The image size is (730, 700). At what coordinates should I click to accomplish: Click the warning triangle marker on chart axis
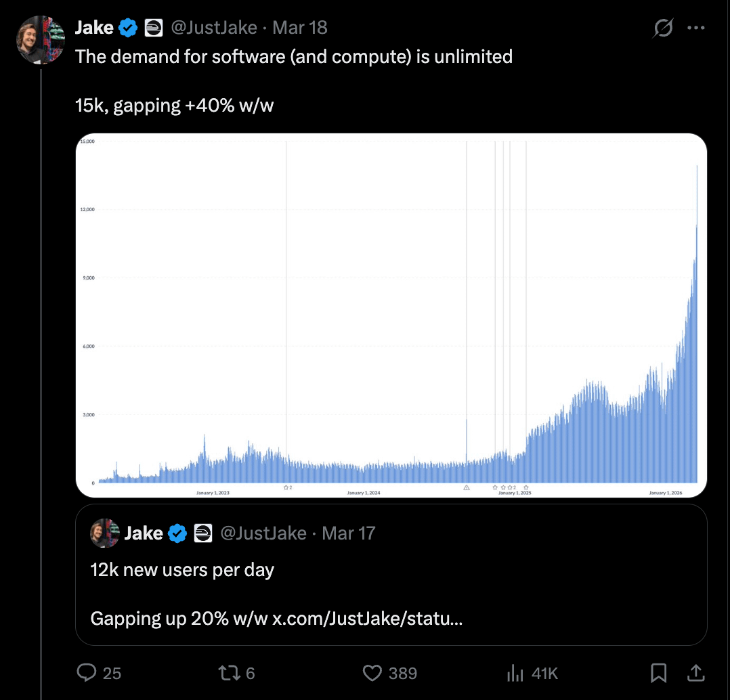pos(467,487)
